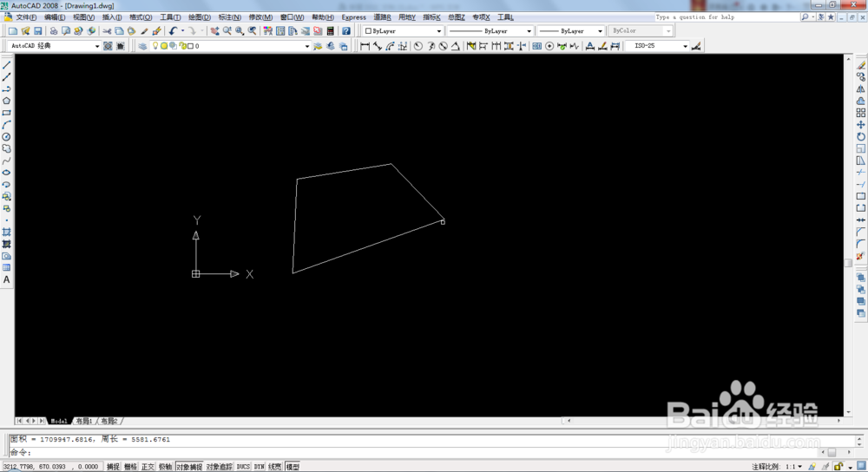
Task: Open the Layer Properties Manager icon
Action: point(143,46)
